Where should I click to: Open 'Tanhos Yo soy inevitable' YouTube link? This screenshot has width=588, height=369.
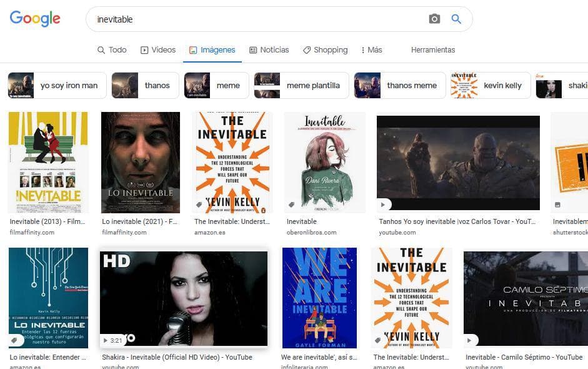tap(457, 221)
